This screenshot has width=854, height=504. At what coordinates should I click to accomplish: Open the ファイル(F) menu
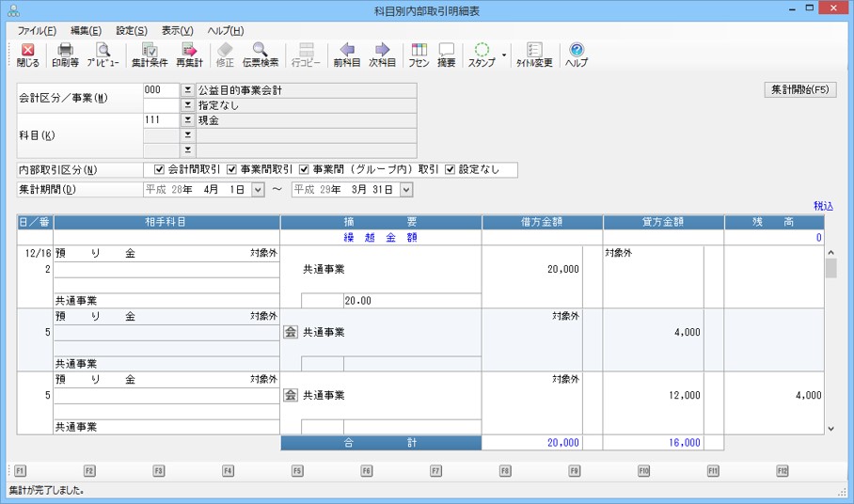37,31
